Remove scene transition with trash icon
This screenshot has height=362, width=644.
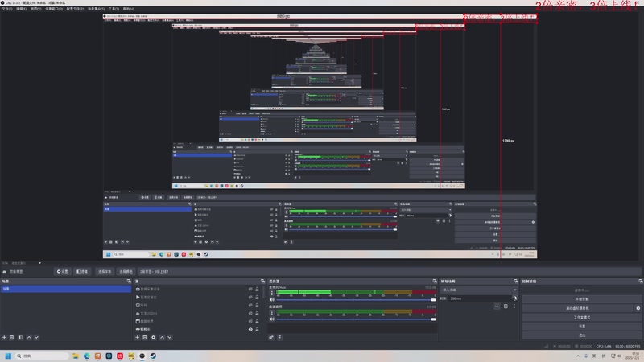tap(506, 306)
